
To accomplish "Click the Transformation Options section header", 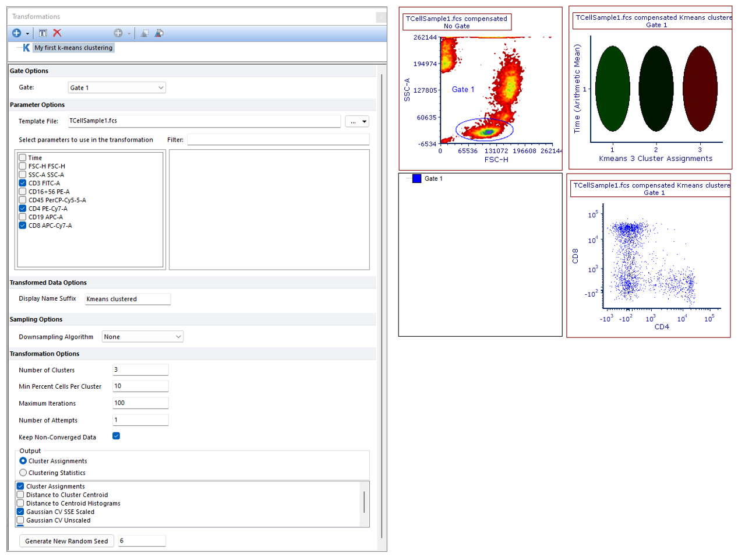I will [44, 354].
